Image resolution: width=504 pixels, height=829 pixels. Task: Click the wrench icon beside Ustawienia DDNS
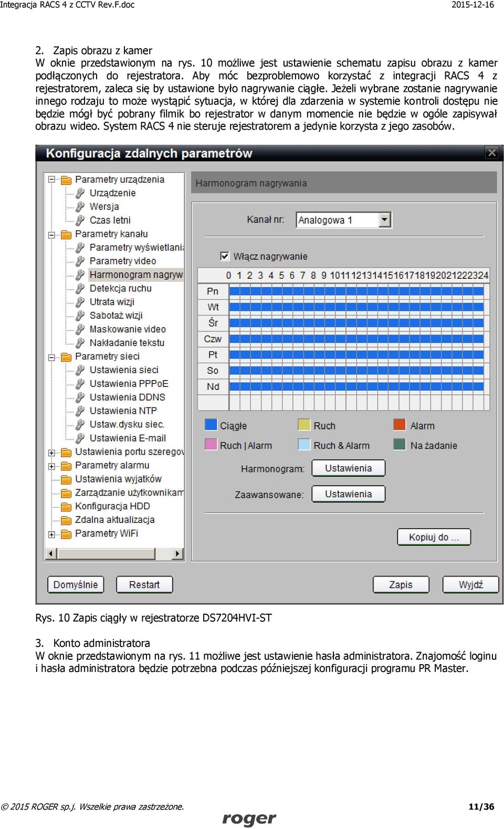(80, 397)
